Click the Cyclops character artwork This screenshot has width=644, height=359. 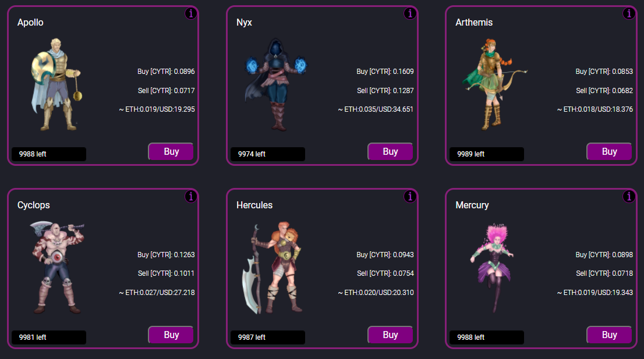pyautogui.click(x=56, y=268)
